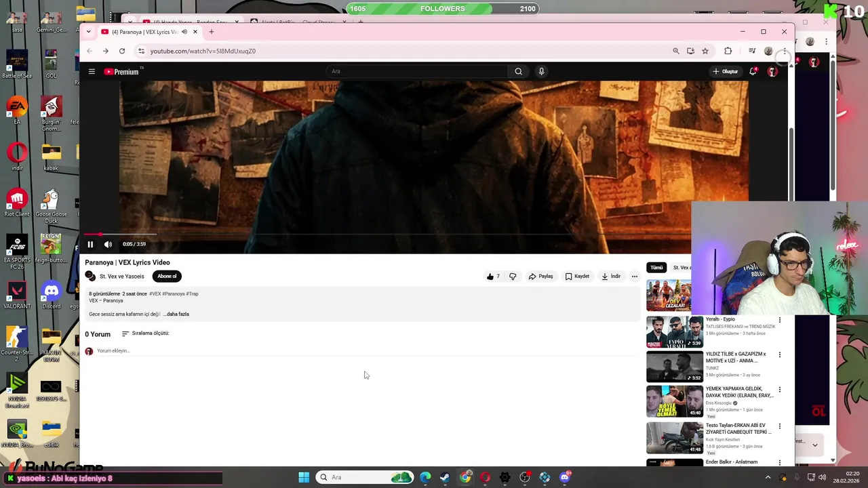Pause the Paranoya video
This screenshot has width=868, height=488.
tap(90, 244)
